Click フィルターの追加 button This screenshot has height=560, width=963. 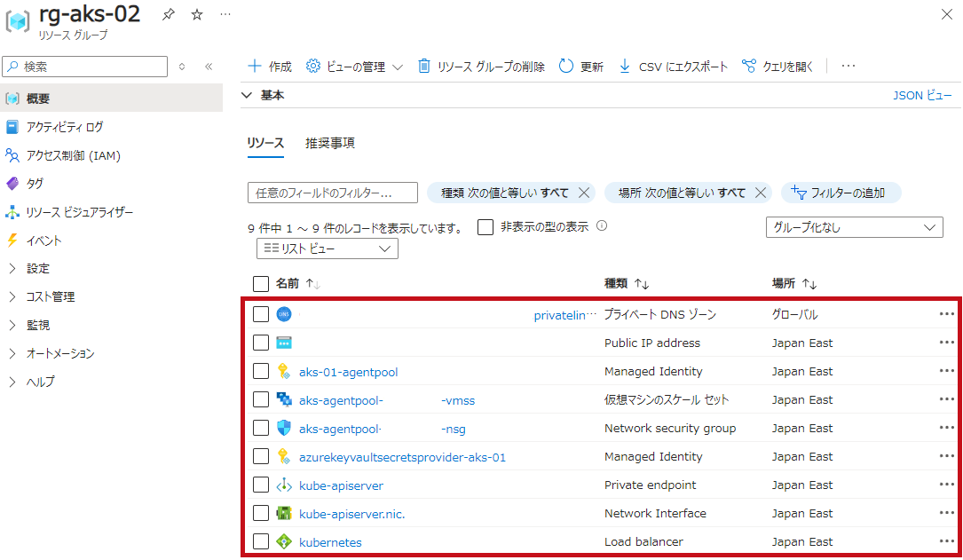click(x=841, y=193)
